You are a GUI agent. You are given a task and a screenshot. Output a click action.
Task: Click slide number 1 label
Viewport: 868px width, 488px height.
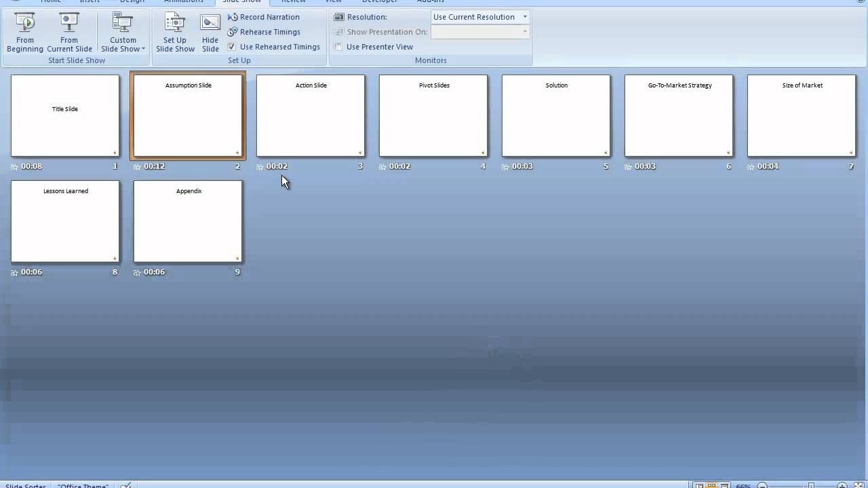115,166
